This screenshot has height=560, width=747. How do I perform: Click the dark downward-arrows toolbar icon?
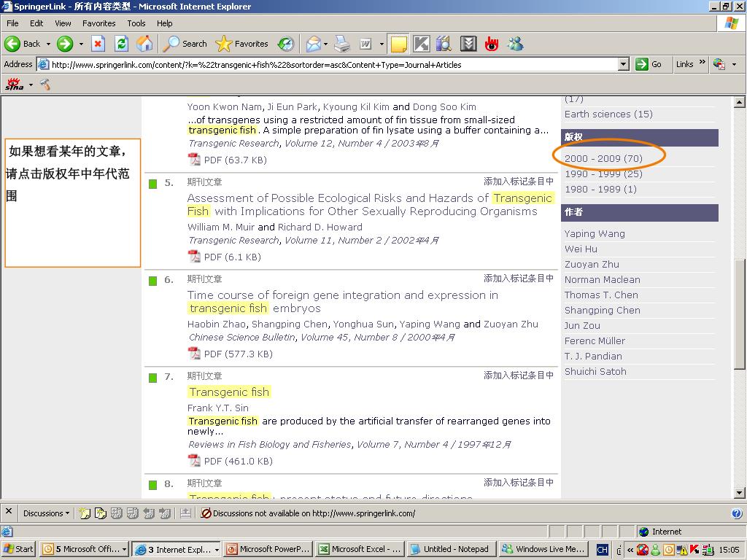pos(468,44)
